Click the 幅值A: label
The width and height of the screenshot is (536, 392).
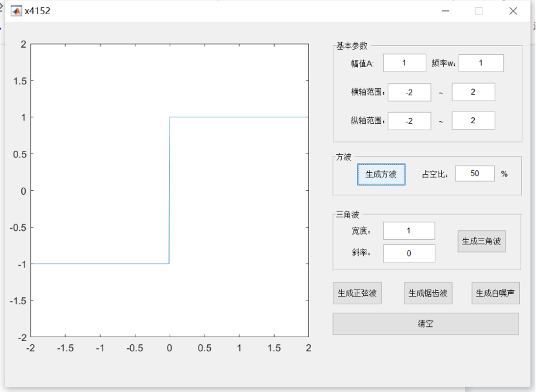click(362, 64)
